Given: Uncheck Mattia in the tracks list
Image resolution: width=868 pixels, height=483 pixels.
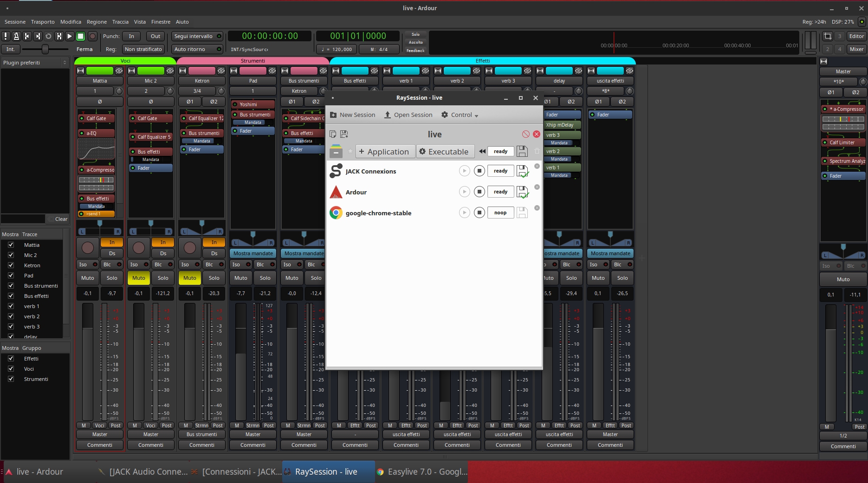Looking at the screenshot, I should (11, 245).
